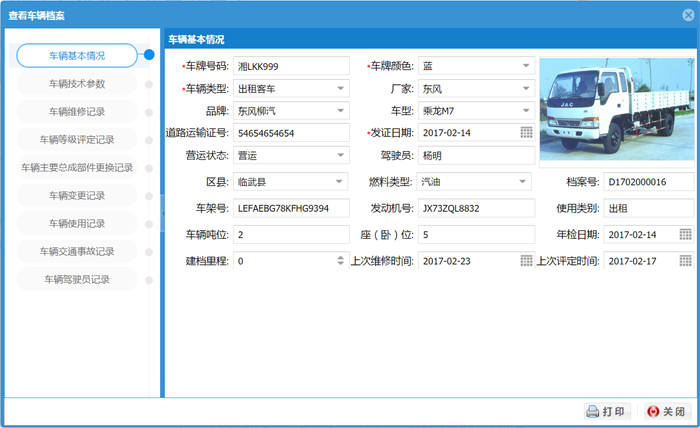Select the 车辆基本情况 tab
700x428 pixels.
(77, 56)
